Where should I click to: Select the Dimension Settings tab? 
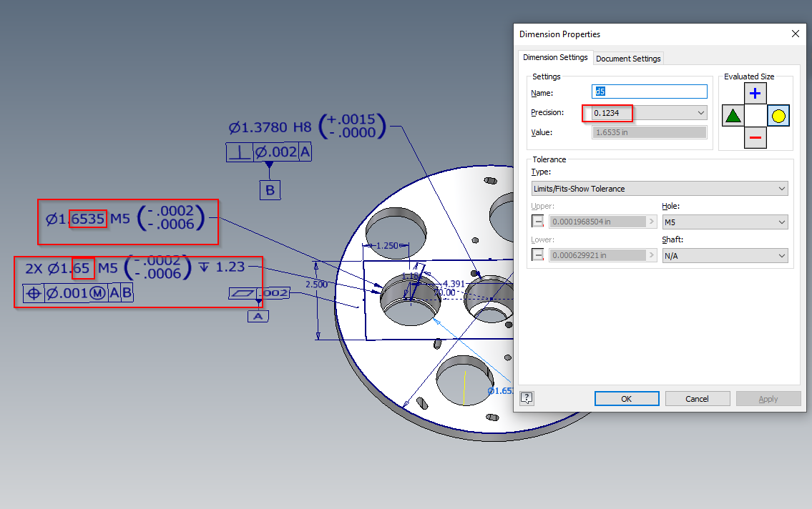click(555, 57)
